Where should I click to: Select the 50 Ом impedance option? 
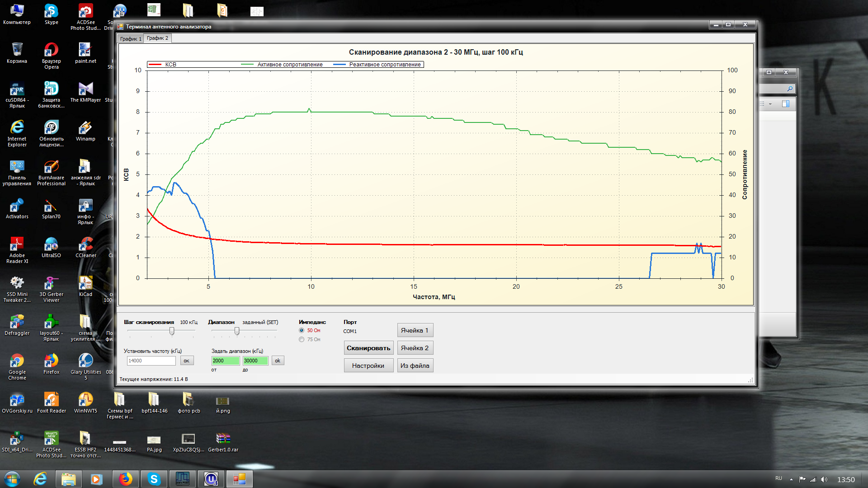click(x=302, y=330)
